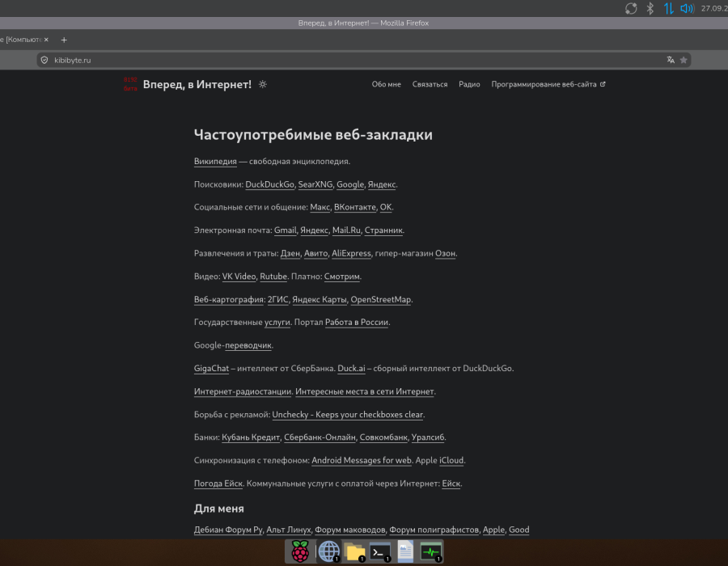Viewport: 728px width, 566px height.
Task: Open the Кубань Кредит link
Action: pyautogui.click(x=251, y=438)
